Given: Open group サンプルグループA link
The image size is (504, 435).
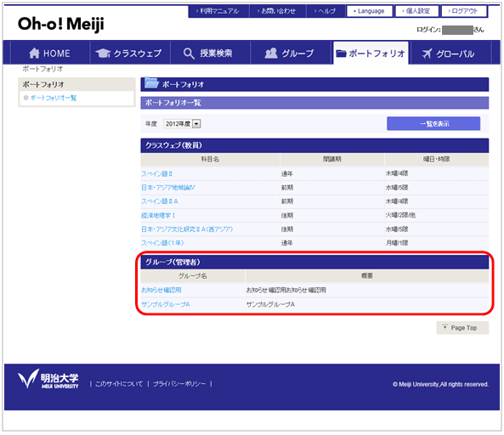Looking at the screenshot, I should 166,304.
